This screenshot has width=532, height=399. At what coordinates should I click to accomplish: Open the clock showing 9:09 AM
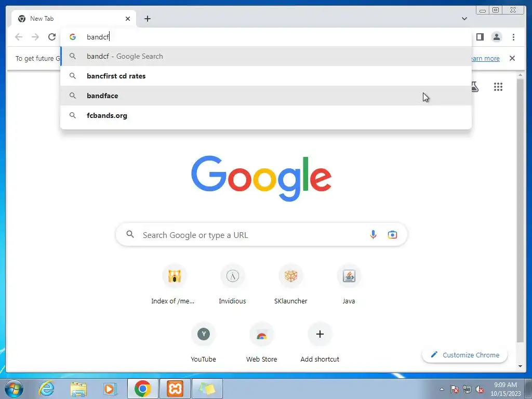[506, 389]
